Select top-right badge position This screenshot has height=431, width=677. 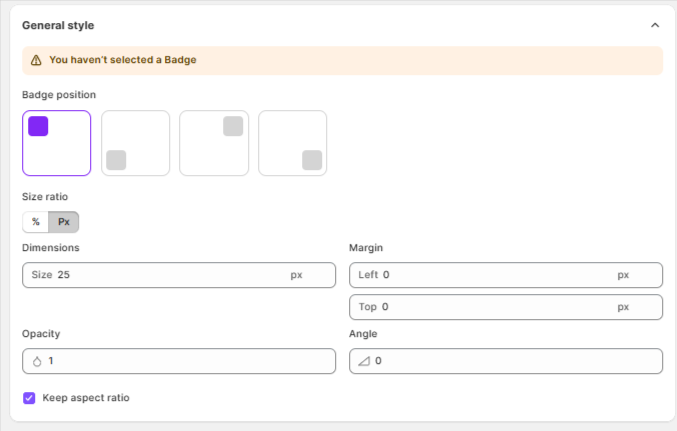[214, 143]
